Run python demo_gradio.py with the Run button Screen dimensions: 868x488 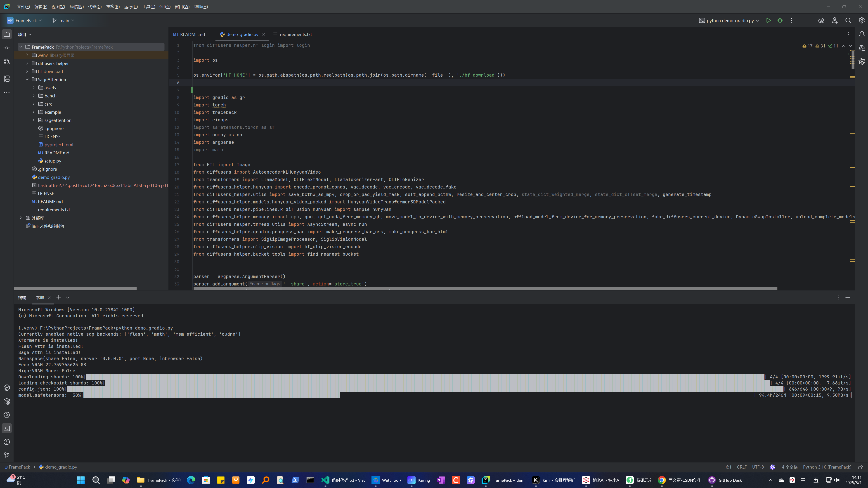coord(768,21)
